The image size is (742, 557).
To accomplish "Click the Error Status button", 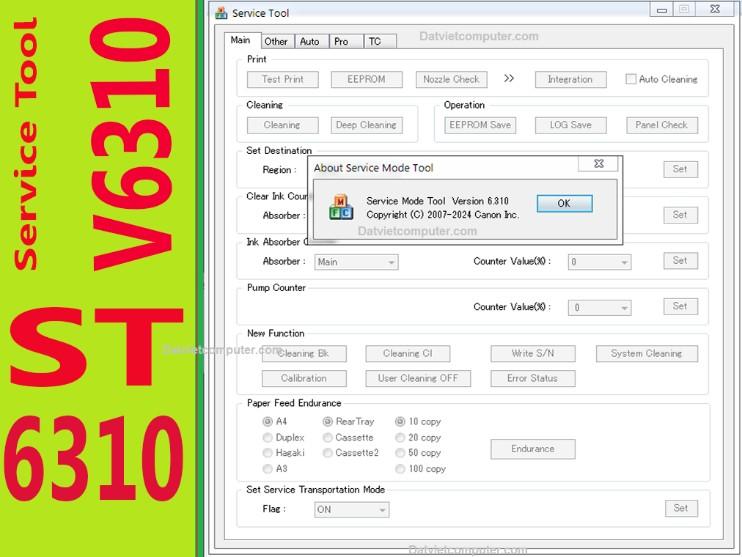I will point(533,379).
